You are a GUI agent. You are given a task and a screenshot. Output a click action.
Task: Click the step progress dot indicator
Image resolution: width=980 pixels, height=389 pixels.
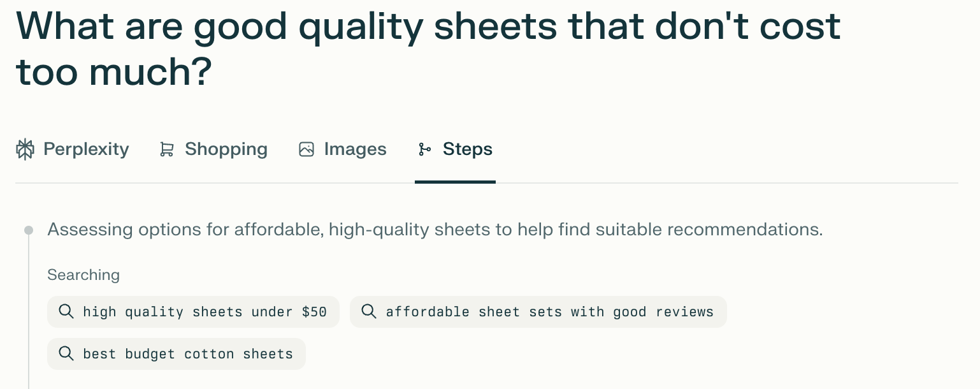[29, 230]
